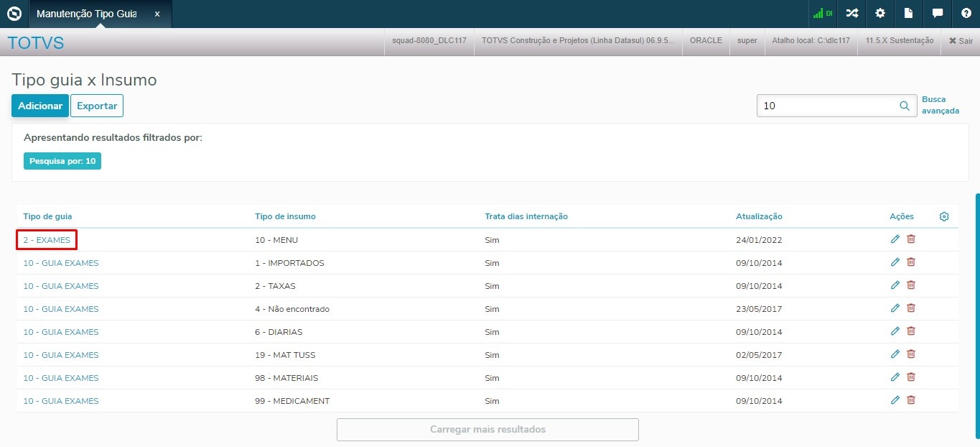Edit the 19 - MAT TUSS row

[895, 354]
